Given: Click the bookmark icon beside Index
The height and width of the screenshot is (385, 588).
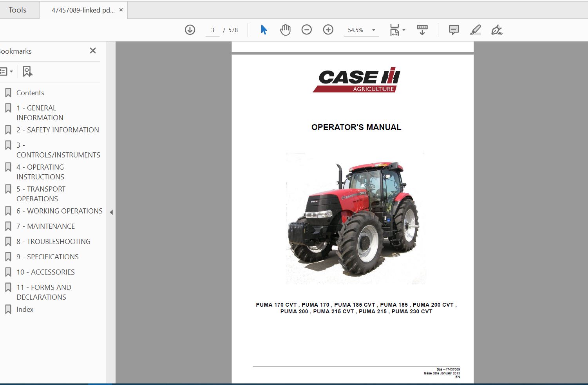Looking at the screenshot, I should click(8, 309).
